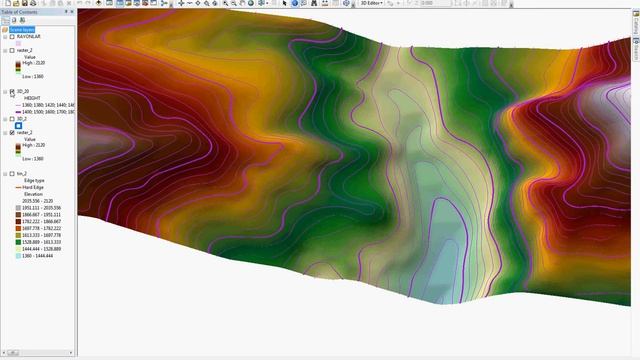Viewport: 640px width, 360px height.
Task: Enable the 3D_2 layer checkbox
Action: pyautogui.click(x=12, y=119)
